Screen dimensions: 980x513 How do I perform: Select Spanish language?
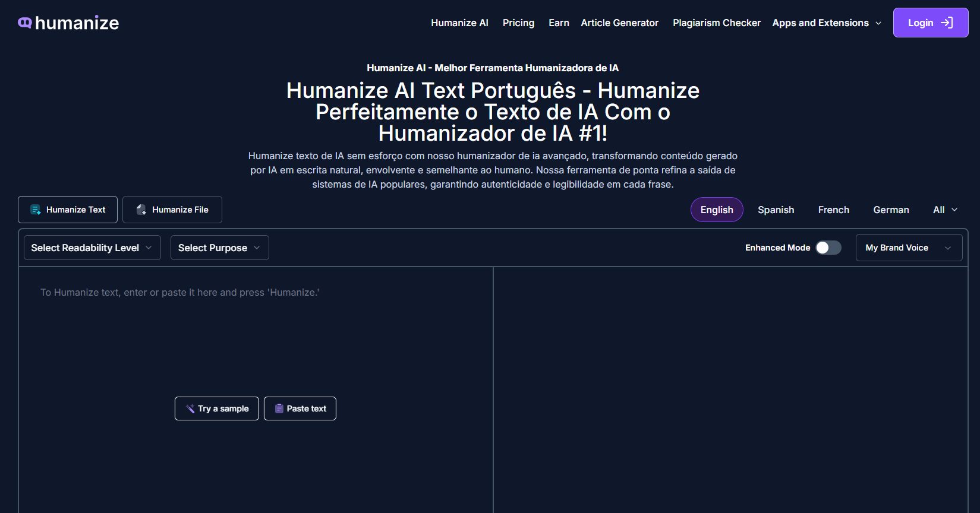tap(776, 210)
